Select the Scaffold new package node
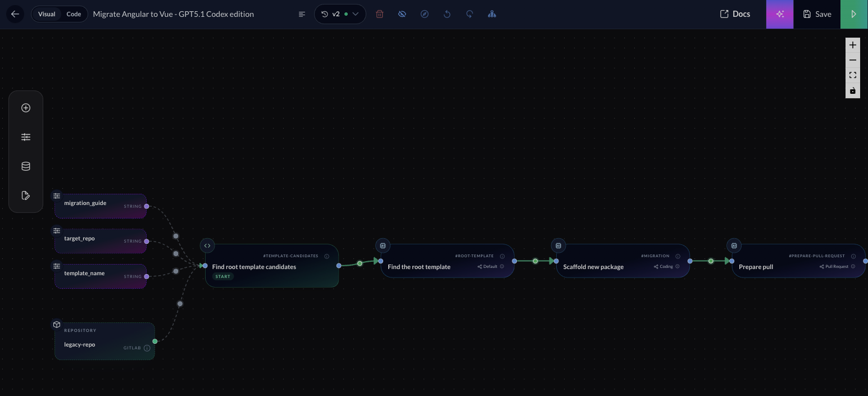The height and width of the screenshot is (396, 868). (x=594, y=267)
